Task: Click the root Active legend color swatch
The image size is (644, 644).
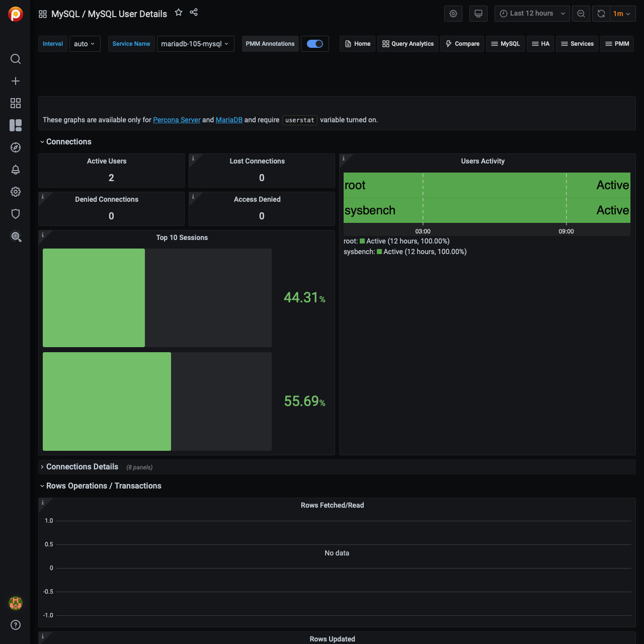Action: tap(362, 242)
